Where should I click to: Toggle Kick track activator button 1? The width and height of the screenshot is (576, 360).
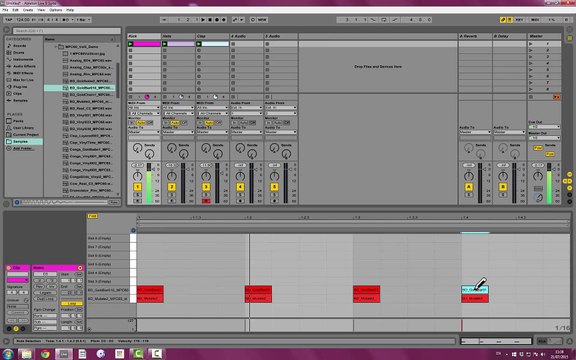coord(137,187)
